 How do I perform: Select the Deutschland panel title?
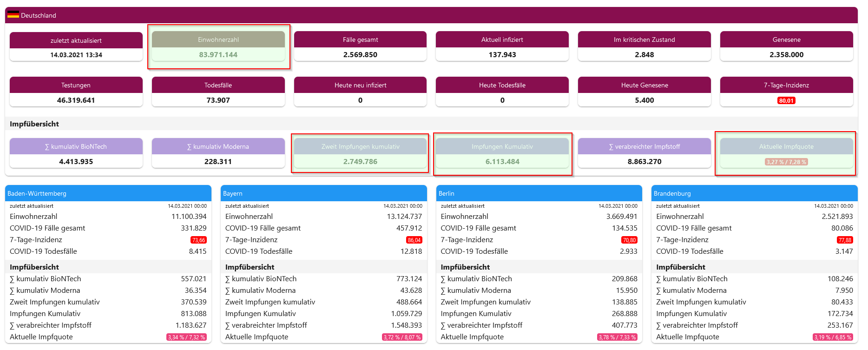pos(39,15)
